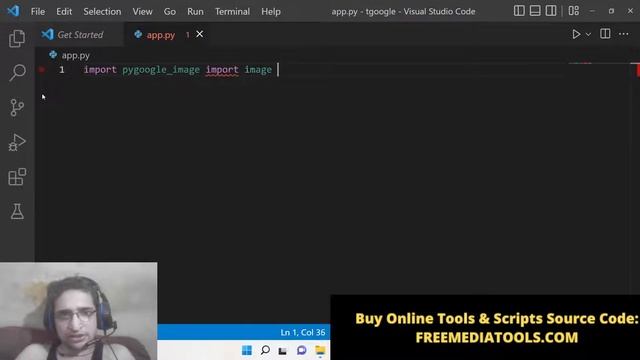Open the editor More Actions menu
This screenshot has width=640, height=360.
[624, 34]
